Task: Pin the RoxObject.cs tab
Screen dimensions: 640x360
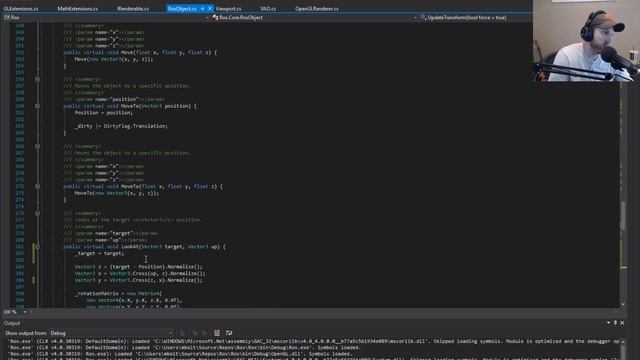Action: (x=203, y=9)
